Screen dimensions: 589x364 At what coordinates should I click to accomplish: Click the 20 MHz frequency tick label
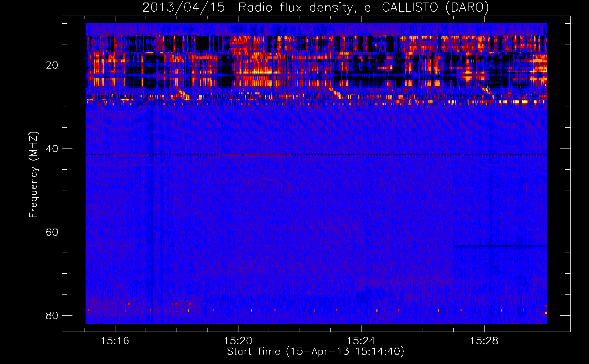[52, 66]
